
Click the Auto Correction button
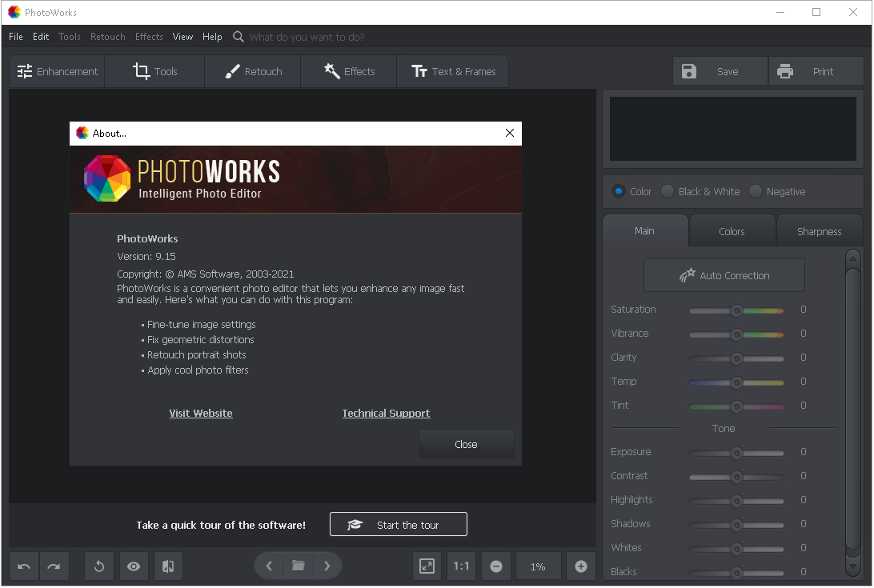coord(724,274)
